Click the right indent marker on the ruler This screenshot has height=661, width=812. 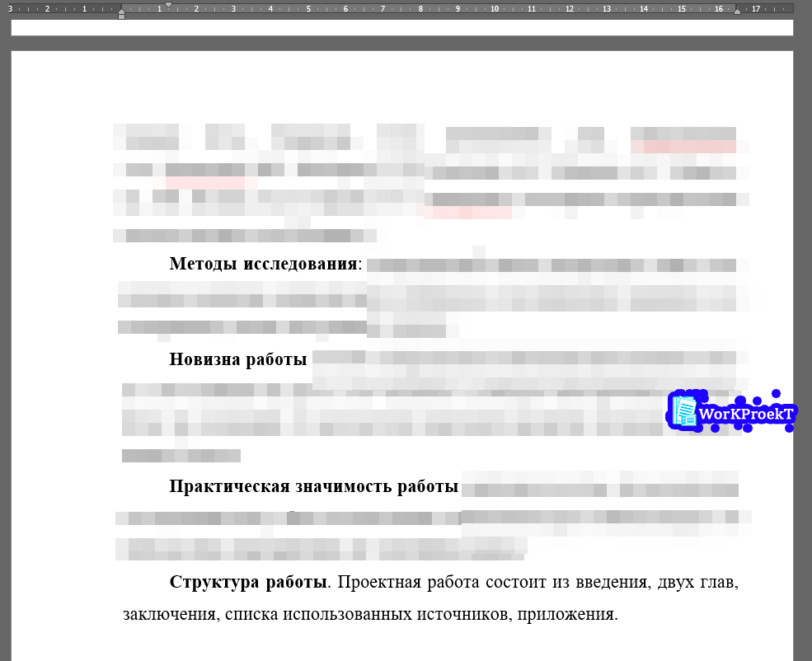click(x=738, y=12)
